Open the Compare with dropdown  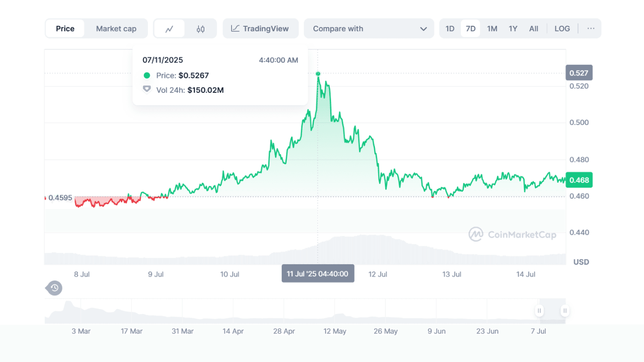coord(369,29)
